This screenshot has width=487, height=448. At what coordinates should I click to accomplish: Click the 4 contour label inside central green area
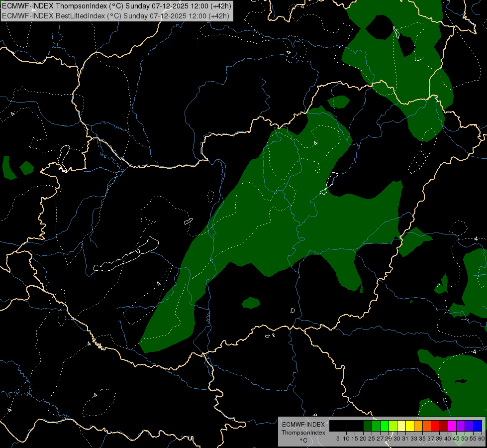click(315, 143)
